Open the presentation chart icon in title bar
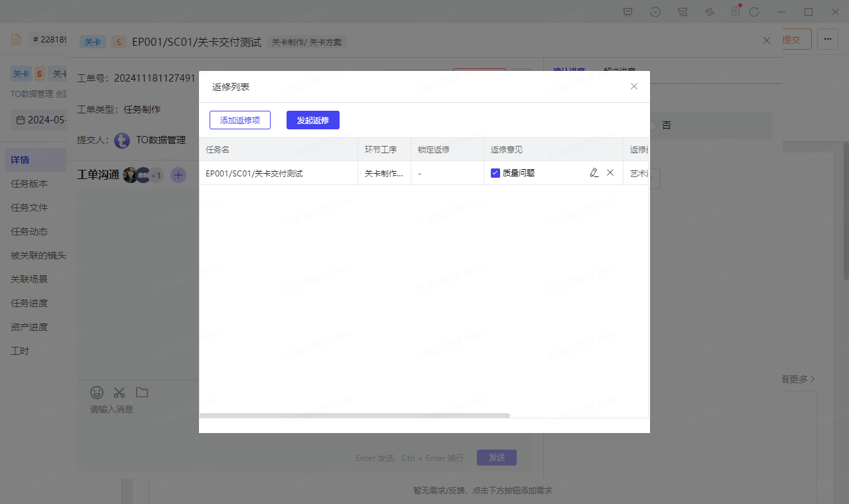 [x=628, y=12]
